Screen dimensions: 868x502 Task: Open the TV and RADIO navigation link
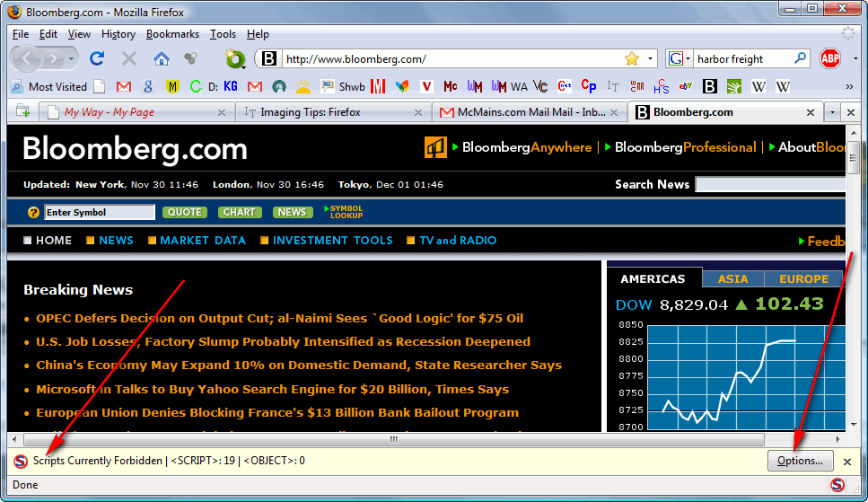[457, 241]
